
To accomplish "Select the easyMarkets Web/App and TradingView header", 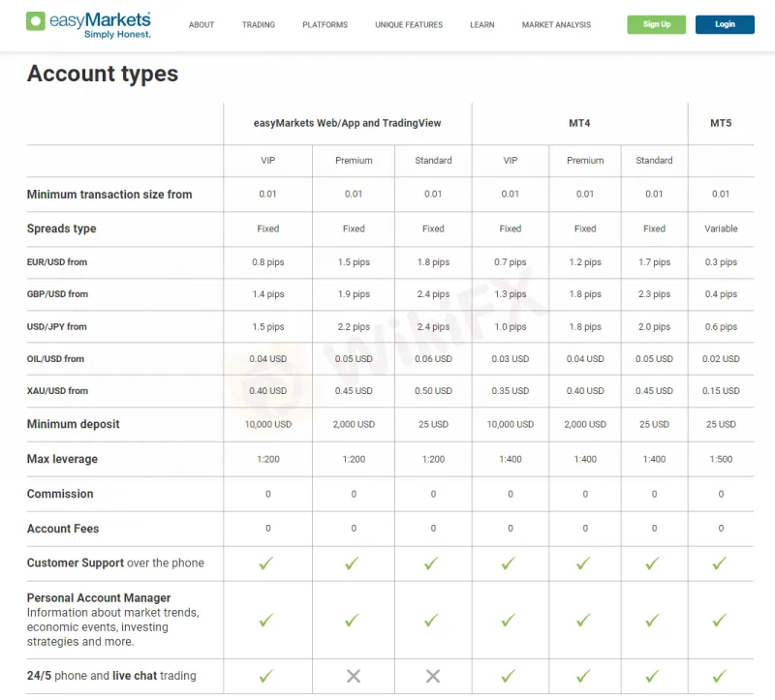I will point(347,123).
